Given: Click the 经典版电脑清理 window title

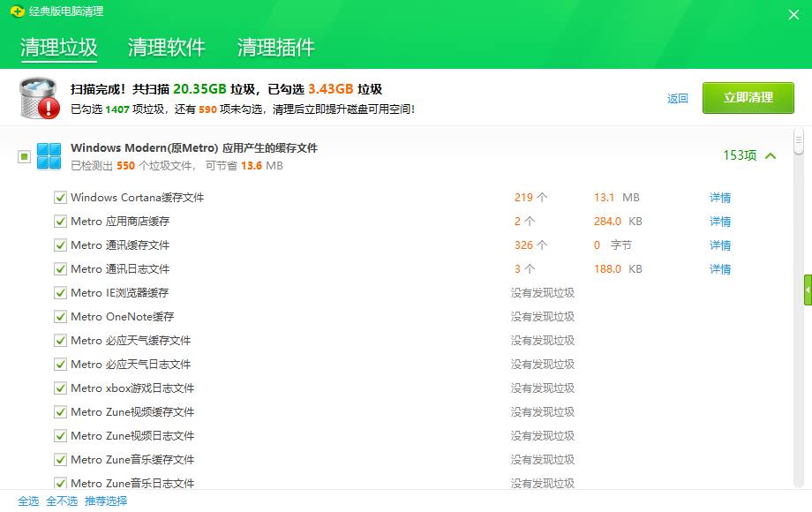Looking at the screenshot, I should click(66, 11).
